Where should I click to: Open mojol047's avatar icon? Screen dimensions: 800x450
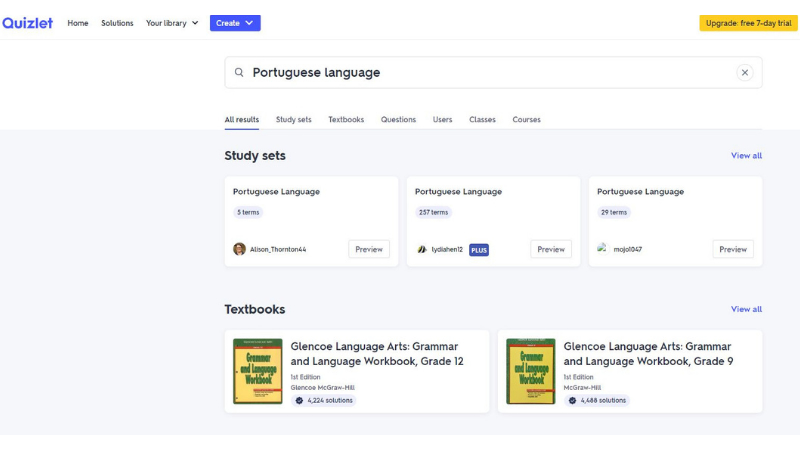(603, 249)
